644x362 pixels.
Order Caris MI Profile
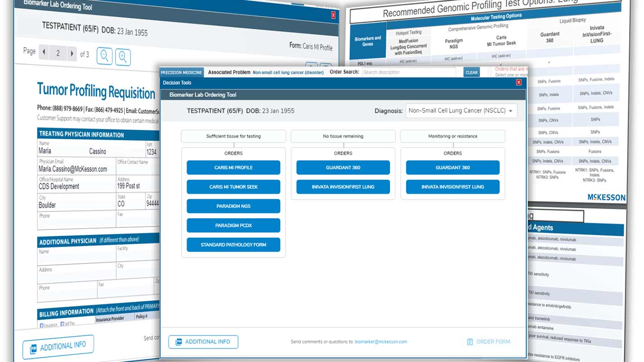[x=233, y=167]
